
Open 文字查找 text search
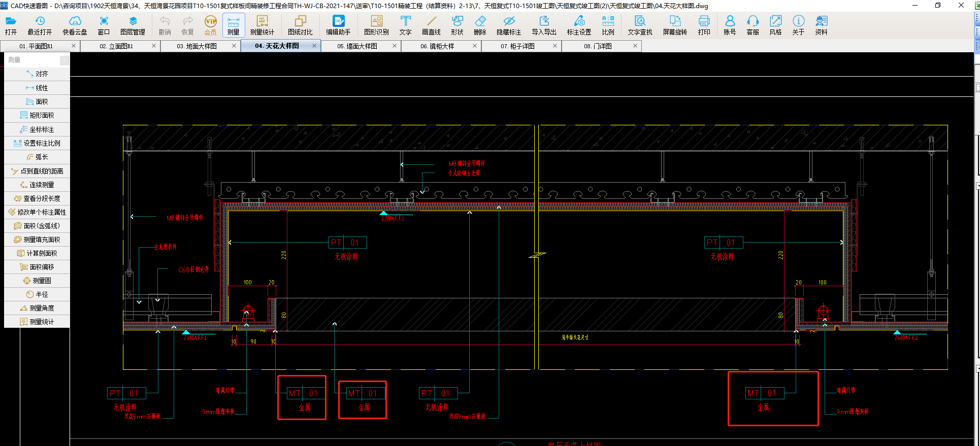click(x=640, y=25)
